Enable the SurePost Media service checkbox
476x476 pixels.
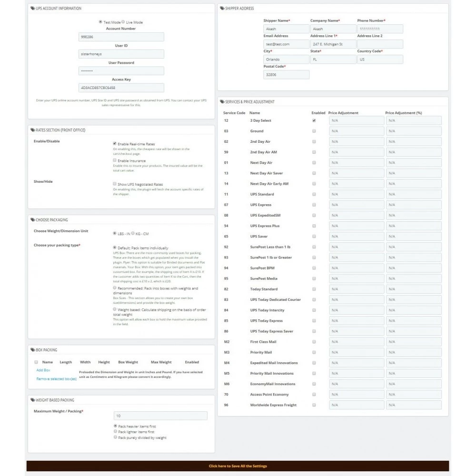[x=314, y=278]
